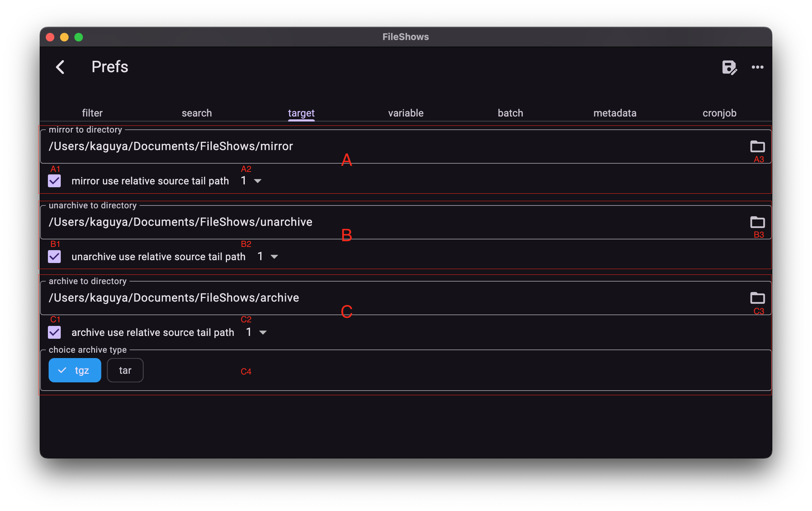
Task: Select the tar archive type
Action: coord(125,370)
